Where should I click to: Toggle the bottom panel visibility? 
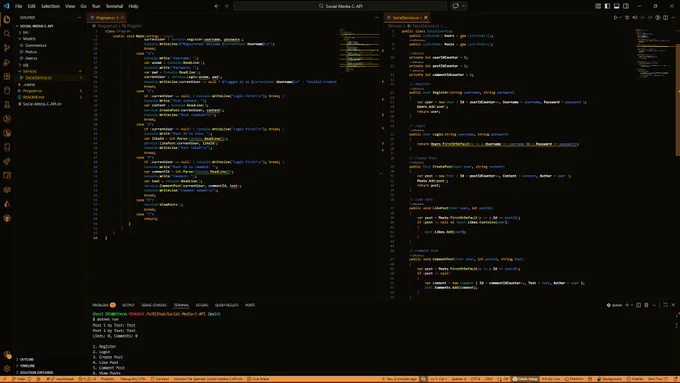coord(616,6)
